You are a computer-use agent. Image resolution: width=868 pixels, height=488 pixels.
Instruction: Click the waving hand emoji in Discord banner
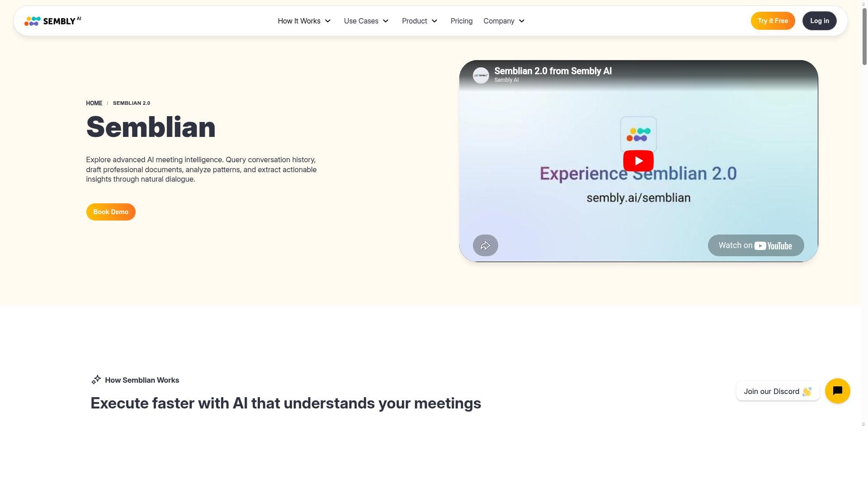pos(807,392)
